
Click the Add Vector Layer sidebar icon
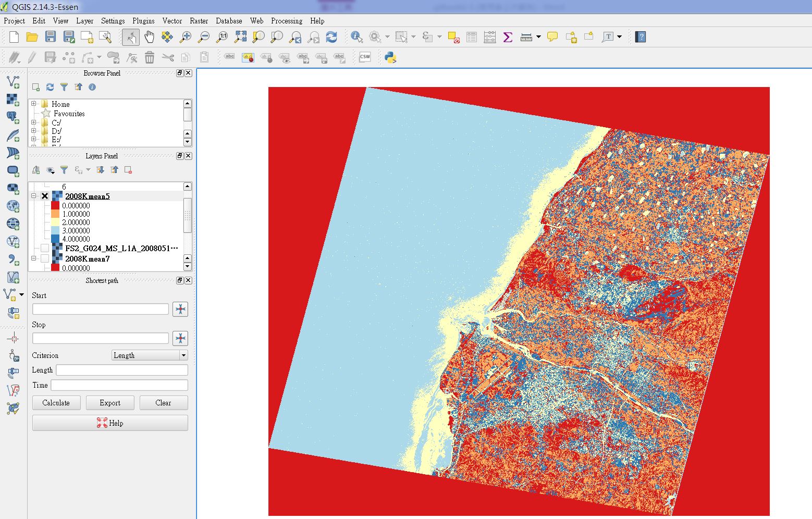click(13, 81)
